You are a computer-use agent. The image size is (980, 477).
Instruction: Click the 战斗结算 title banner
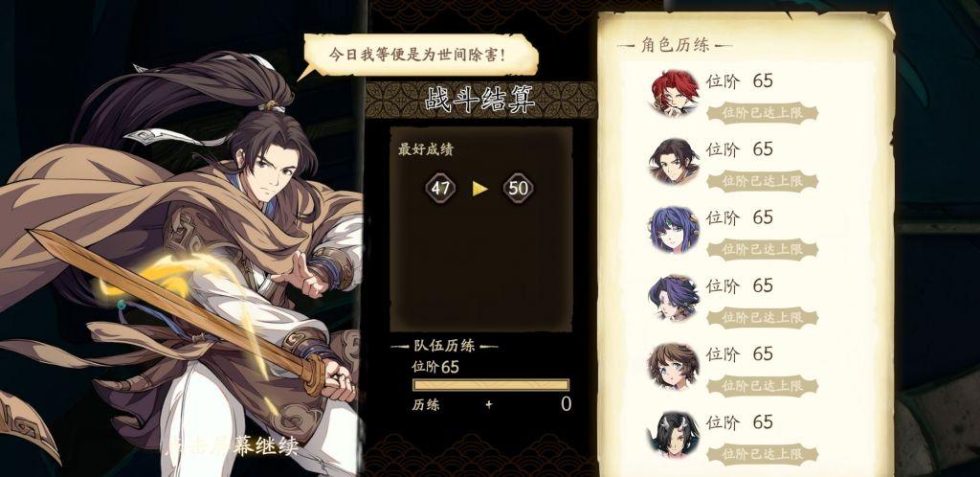480,99
